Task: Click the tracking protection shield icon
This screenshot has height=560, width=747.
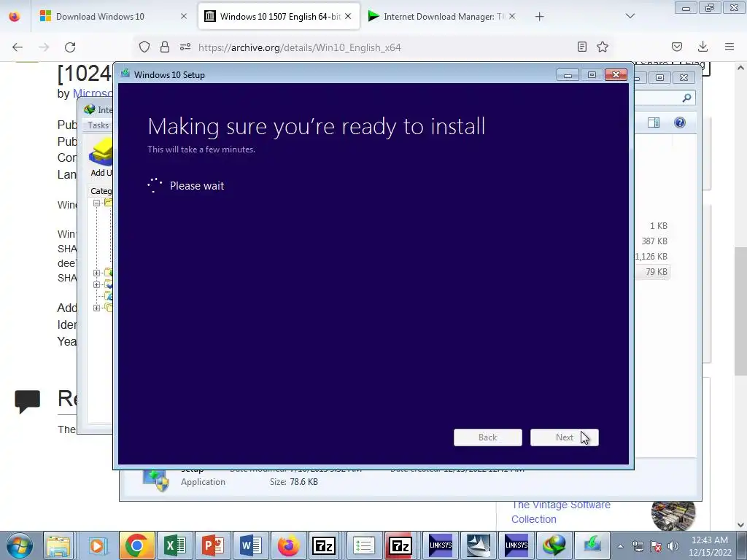Action: coord(144,47)
